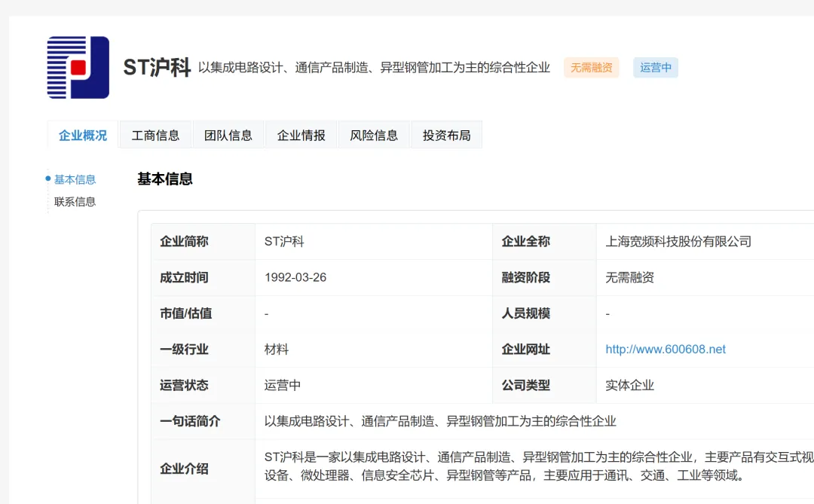The image size is (814, 504).
Task: Click the 公司类型 label cell
Action: [544, 385]
